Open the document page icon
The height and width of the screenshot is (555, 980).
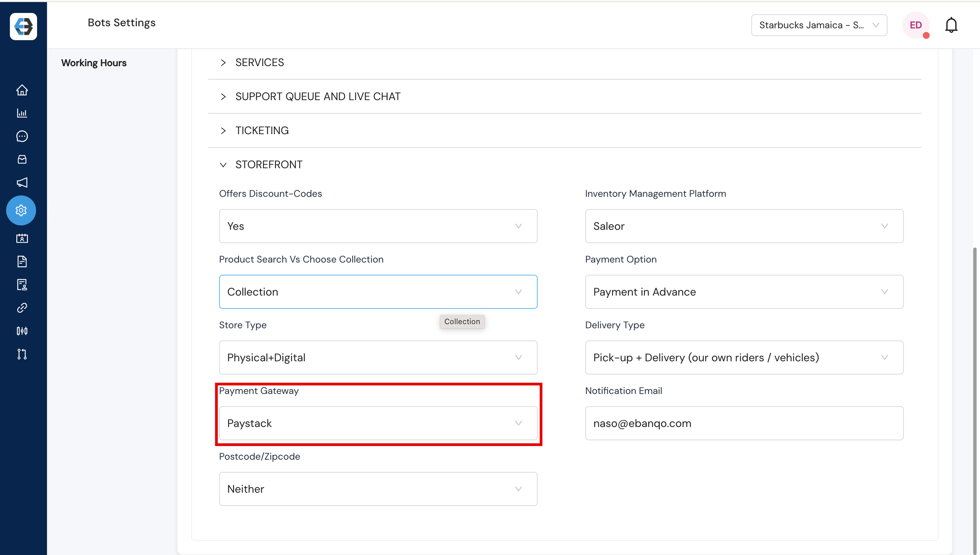pyautogui.click(x=22, y=261)
